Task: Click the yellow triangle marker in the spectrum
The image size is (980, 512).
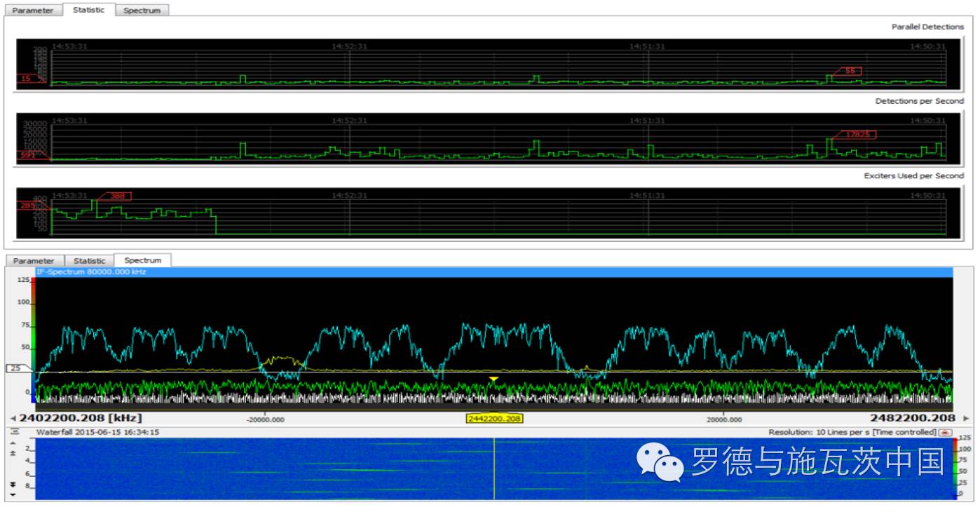Action: (x=494, y=379)
